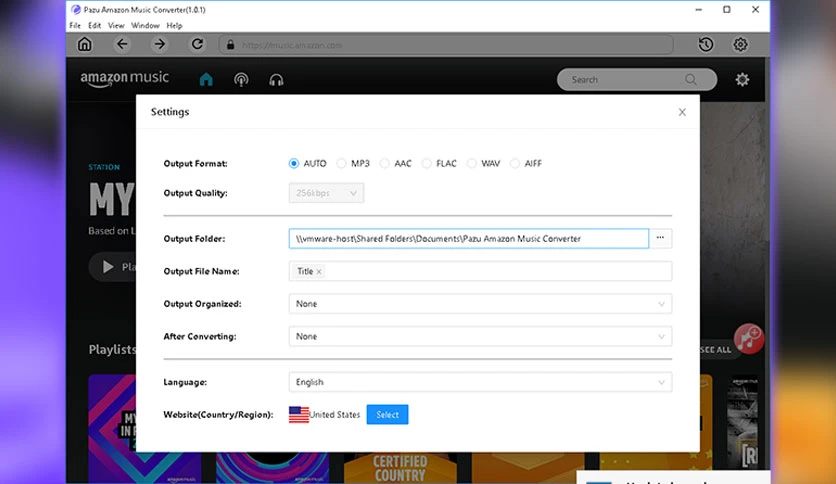
Task: Click SEE ALL beside playlists
Action: 715,350
